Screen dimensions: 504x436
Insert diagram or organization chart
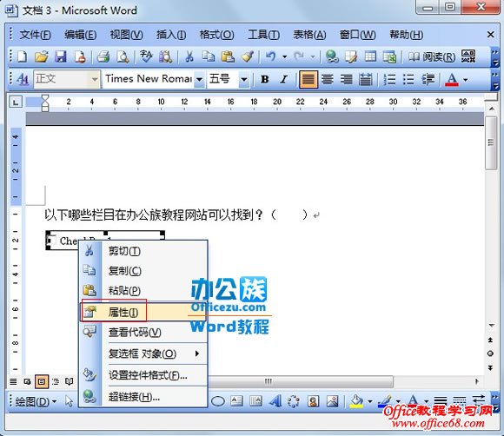point(294,400)
